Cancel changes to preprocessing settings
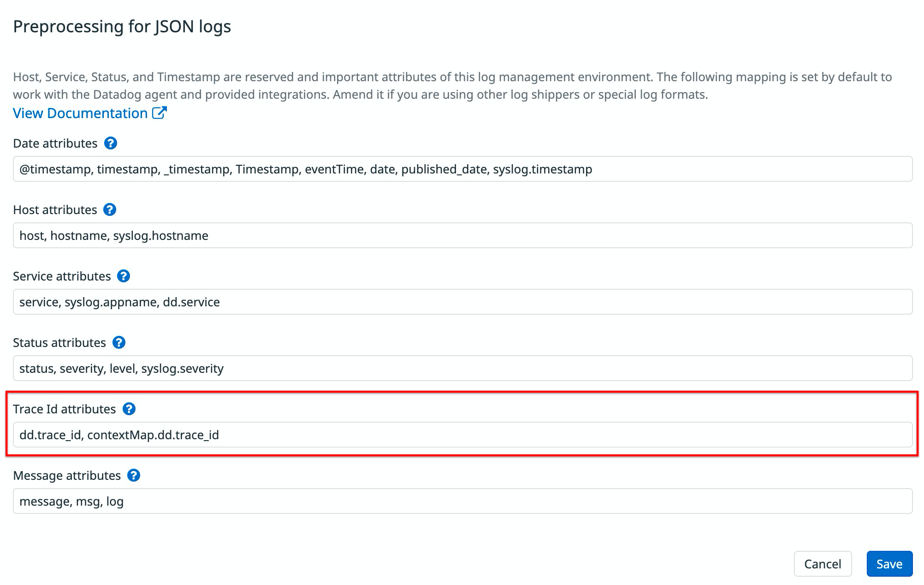The image size is (924, 585). coord(823,563)
